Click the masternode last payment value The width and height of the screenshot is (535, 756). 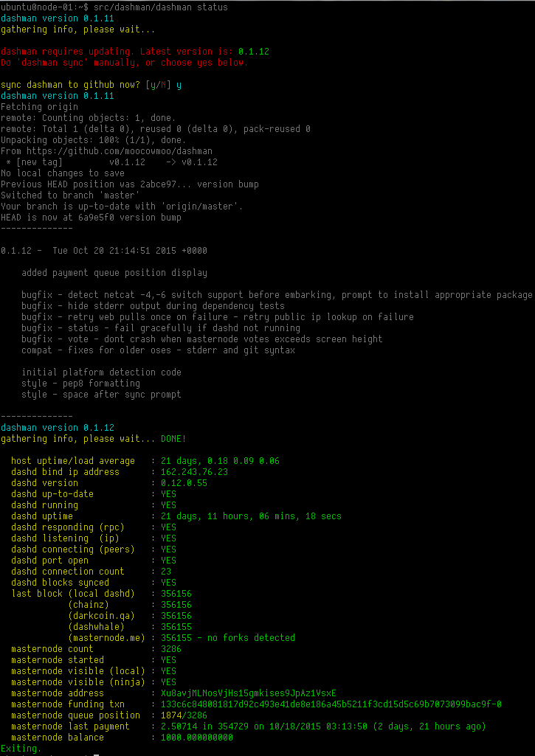click(323, 726)
